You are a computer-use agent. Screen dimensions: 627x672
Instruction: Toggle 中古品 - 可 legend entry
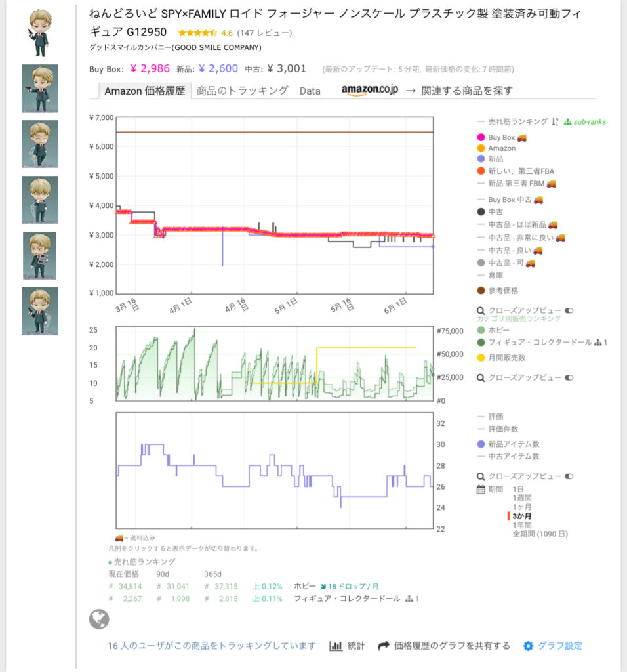coord(506,262)
